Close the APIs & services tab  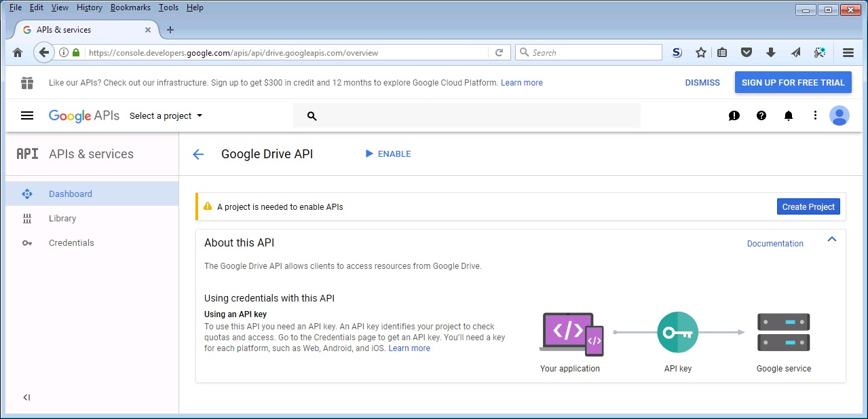pyautogui.click(x=148, y=30)
